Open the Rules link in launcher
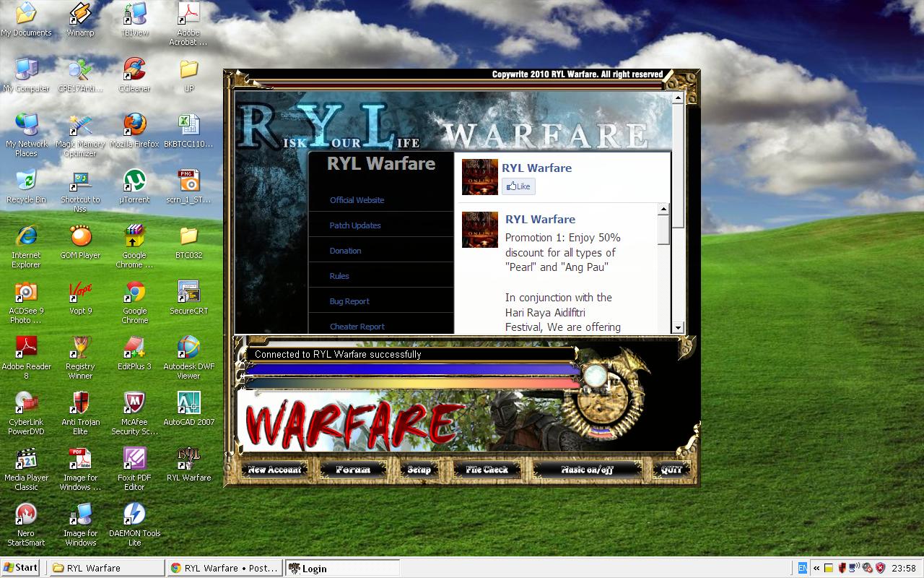Screen dimensions: 924x578 pyautogui.click(x=339, y=276)
